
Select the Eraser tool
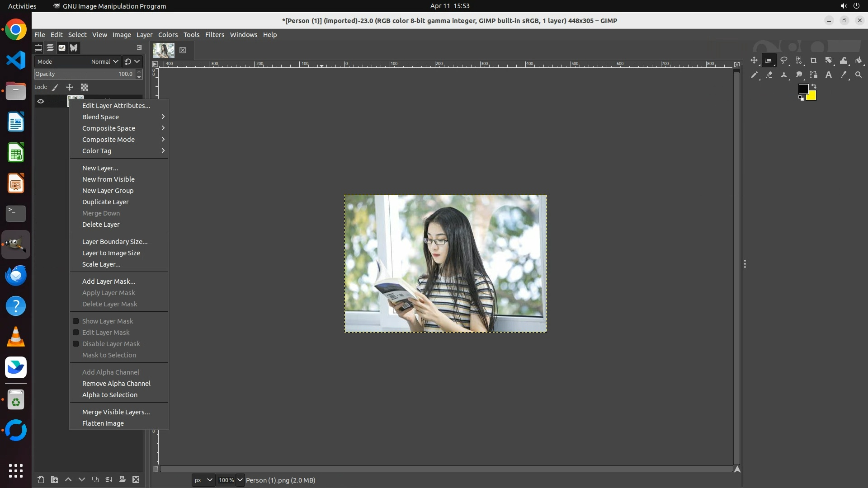(769, 75)
